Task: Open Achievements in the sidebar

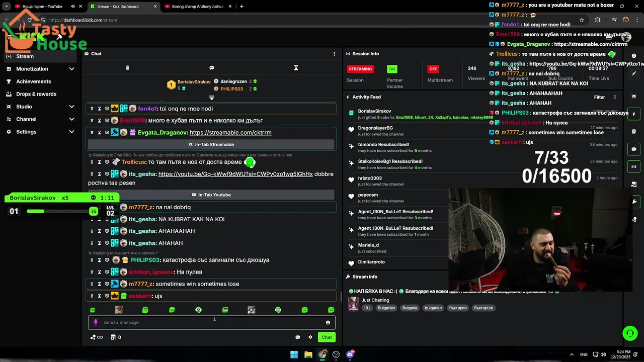Action: coord(40,81)
